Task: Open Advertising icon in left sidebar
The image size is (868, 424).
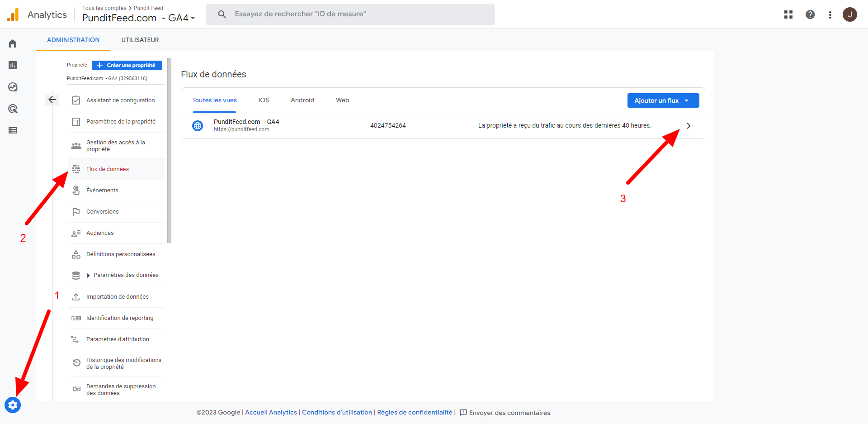Action: click(13, 109)
